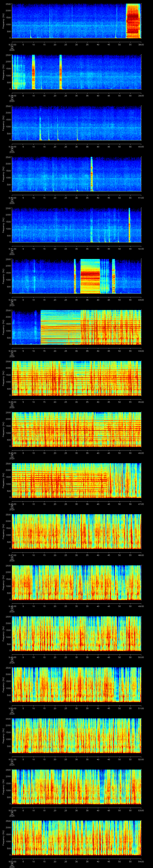
Task: Click the 39:00 end time label
Action: pos(141,96)
